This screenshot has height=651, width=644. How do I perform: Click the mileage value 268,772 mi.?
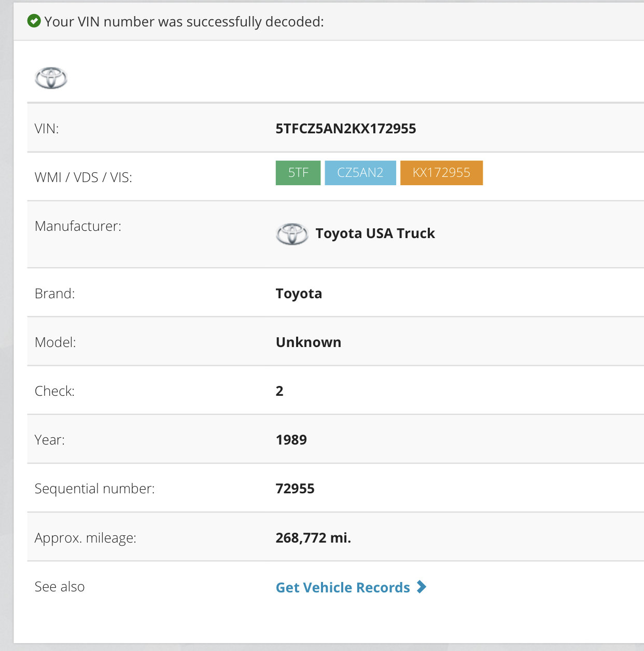(x=313, y=538)
